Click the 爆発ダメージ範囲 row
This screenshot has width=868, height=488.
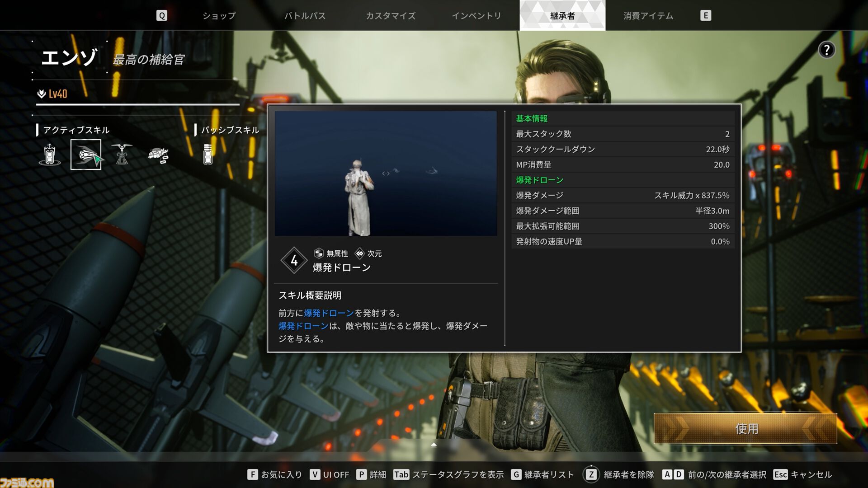[623, 211]
